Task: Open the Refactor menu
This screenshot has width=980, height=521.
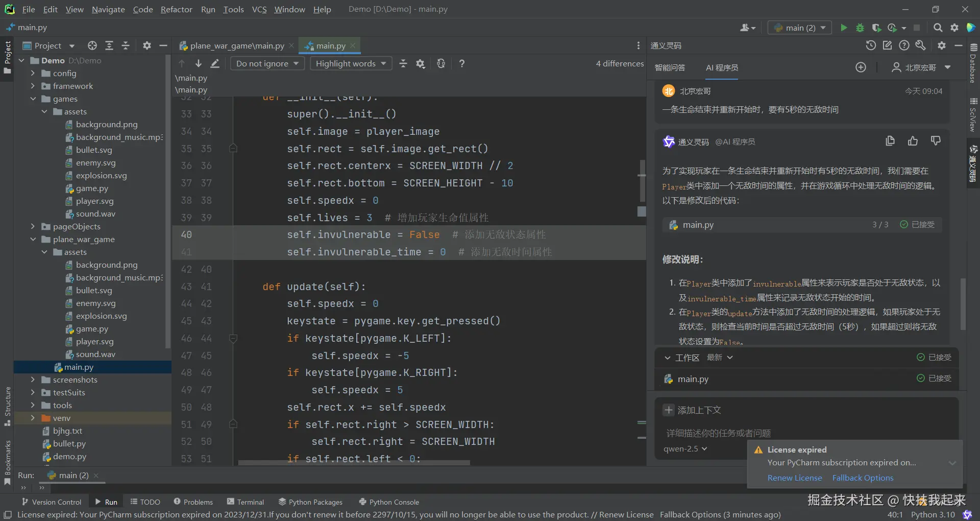Action: click(176, 9)
